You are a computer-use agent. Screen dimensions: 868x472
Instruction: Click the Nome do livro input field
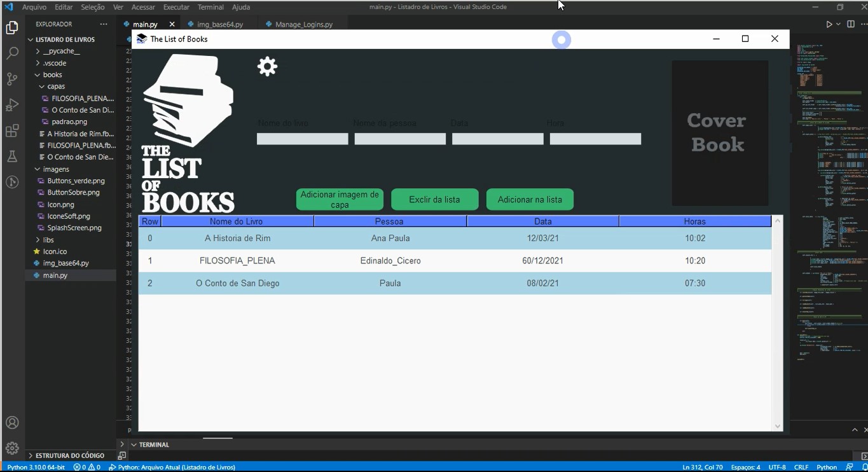pyautogui.click(x=303, y=139)
